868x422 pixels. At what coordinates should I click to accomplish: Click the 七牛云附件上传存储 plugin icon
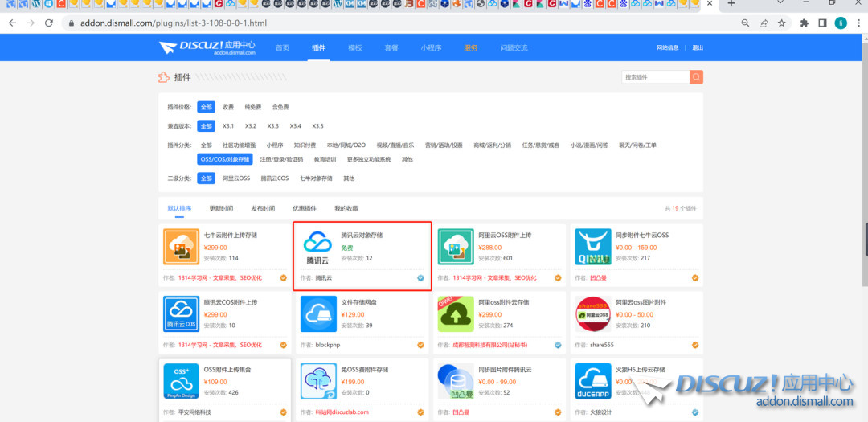[181, 247]
